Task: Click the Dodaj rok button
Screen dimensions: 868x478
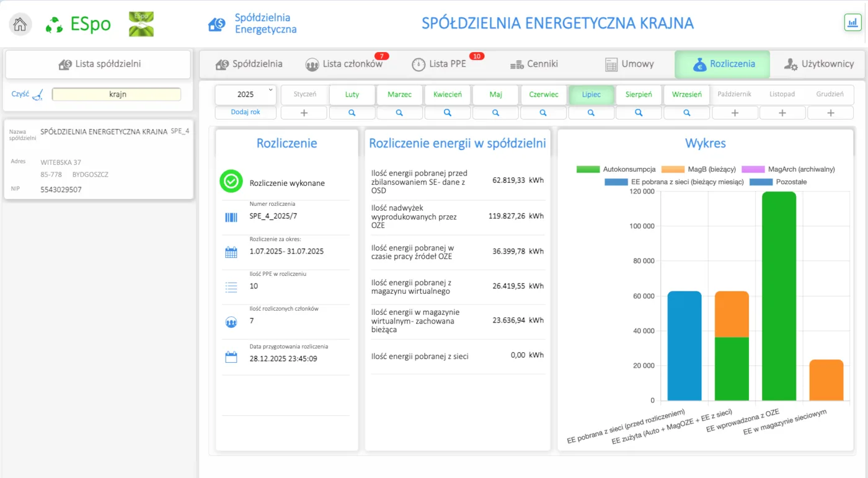Action: tap(246, 112)
